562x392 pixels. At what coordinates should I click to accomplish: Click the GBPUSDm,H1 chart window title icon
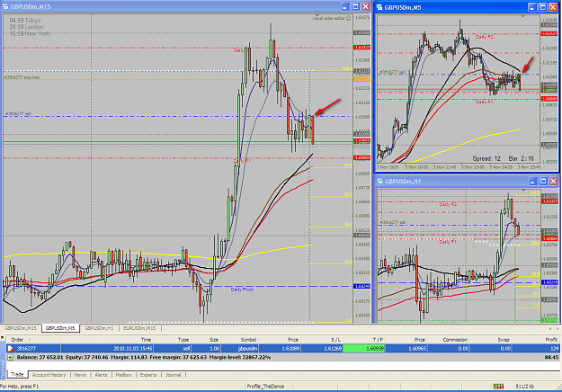point(380,182)
